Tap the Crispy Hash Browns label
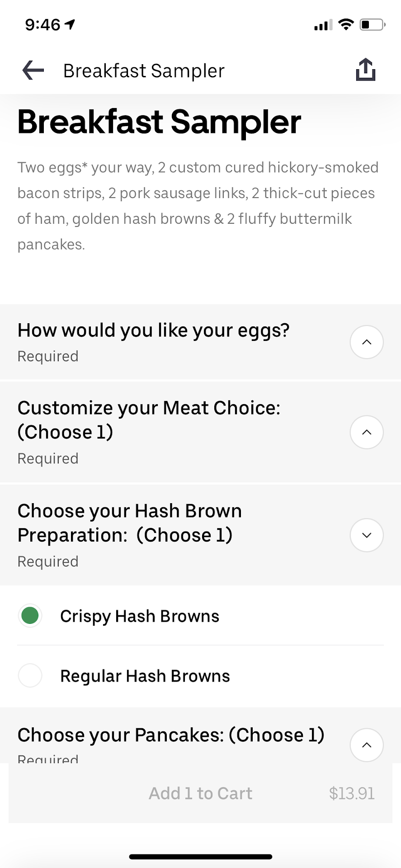This screenshot has width=401, height=868. pos(140,616)
